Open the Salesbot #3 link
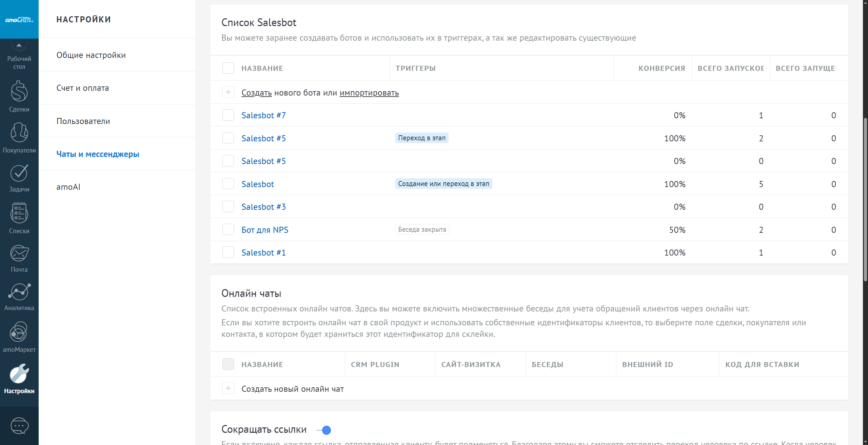The image size is (868, 445). [x=263, y=207]
